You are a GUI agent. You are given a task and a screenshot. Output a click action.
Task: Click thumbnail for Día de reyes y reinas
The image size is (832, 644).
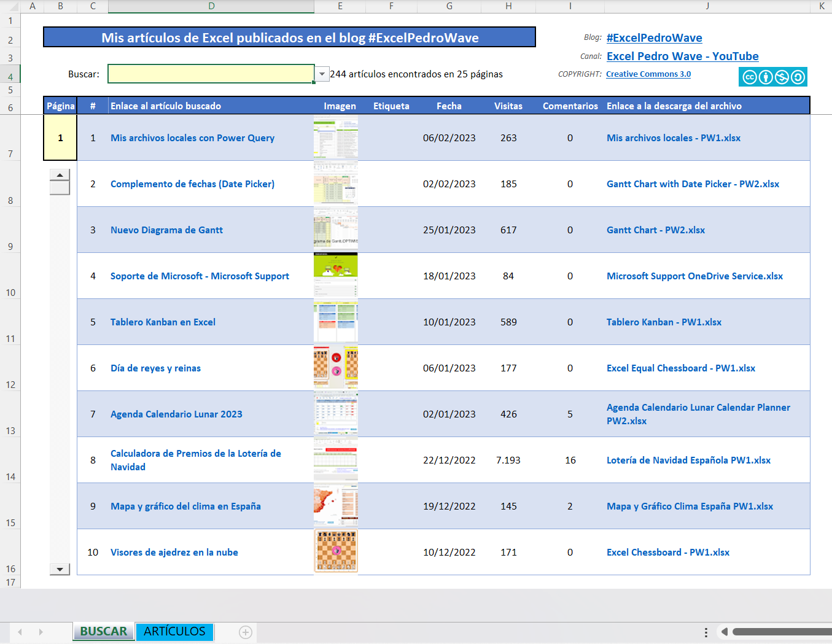coord(336,368)
